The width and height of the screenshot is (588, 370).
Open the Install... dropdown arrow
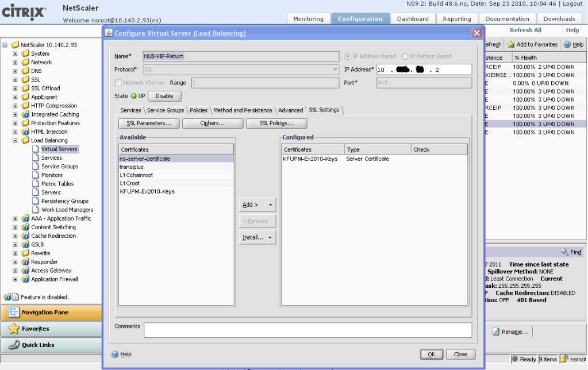pyautogui.click(x=270, y=237)
